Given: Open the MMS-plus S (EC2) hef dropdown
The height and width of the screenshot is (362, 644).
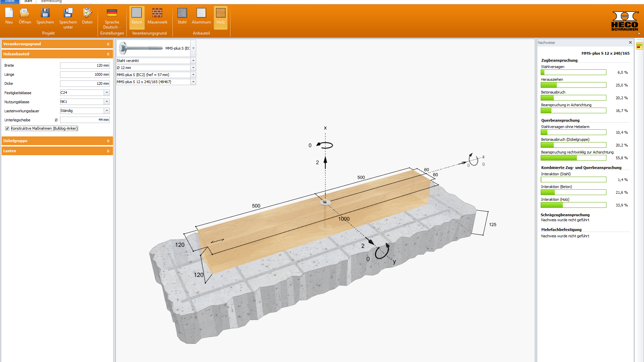Looking at the screenshot, I should pyautogui.click(x=193, y=75).
